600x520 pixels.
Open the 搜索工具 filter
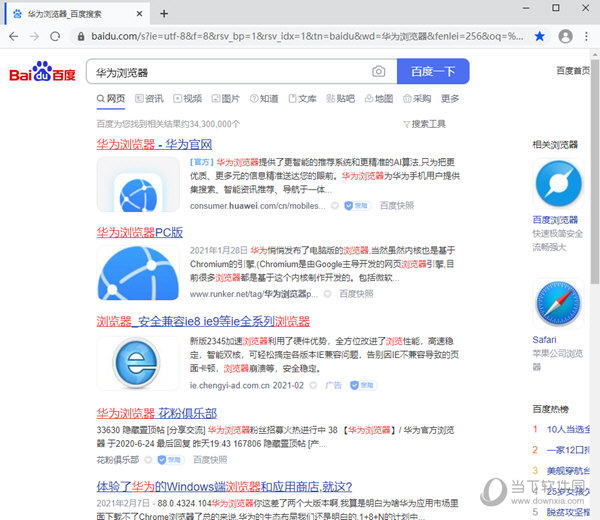(x=425, y=124)
